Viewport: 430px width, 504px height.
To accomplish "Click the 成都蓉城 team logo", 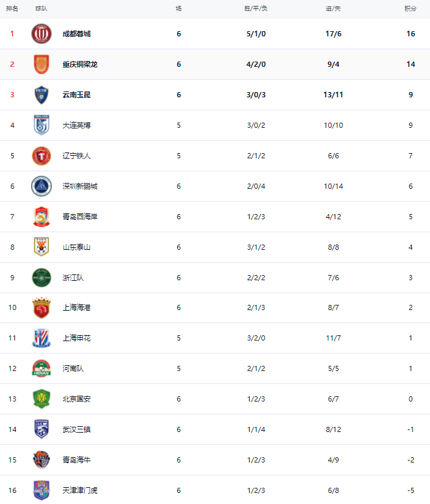I will pos(42,34).
